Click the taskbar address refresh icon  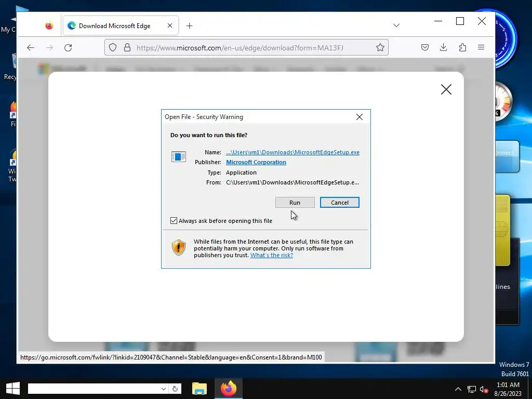[175, 389]
